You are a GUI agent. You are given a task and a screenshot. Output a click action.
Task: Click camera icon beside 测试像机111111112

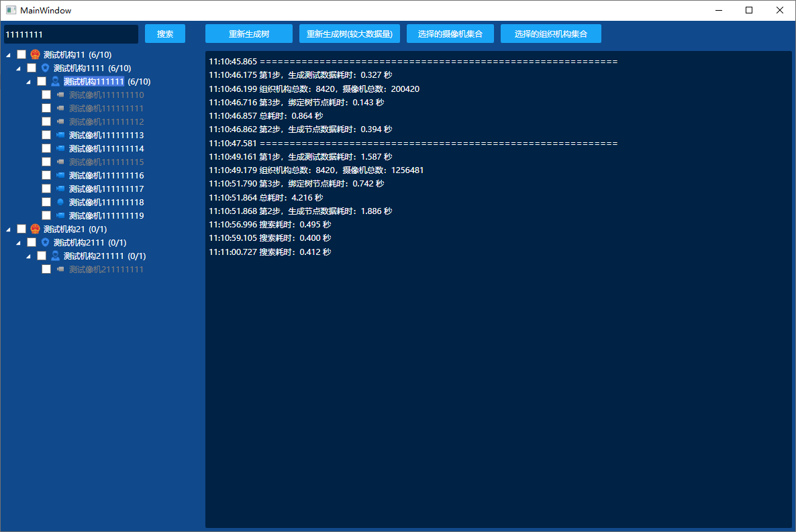point(60,122)
